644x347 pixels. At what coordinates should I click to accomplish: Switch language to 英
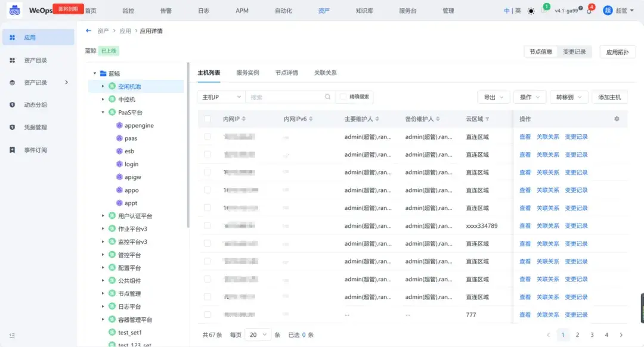518,11
